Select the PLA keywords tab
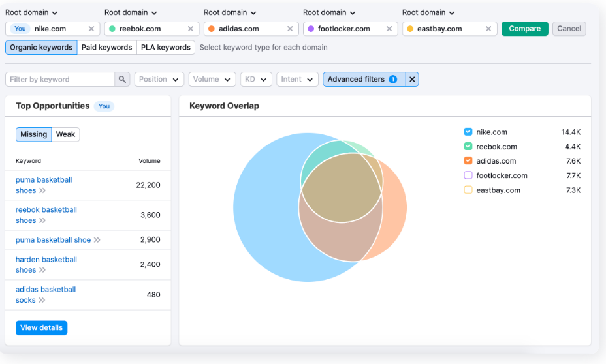This screenshot has width=606, height=364. tap(166, 48)
